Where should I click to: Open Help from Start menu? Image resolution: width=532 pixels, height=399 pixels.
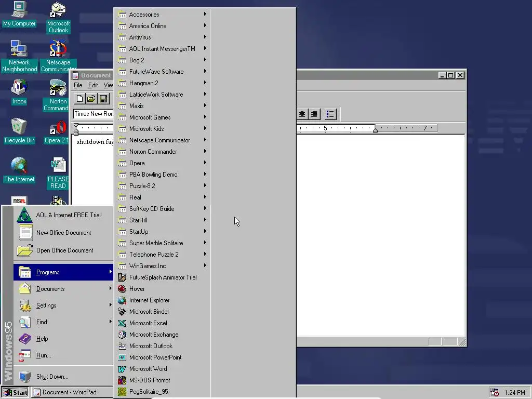click(63, 339)
